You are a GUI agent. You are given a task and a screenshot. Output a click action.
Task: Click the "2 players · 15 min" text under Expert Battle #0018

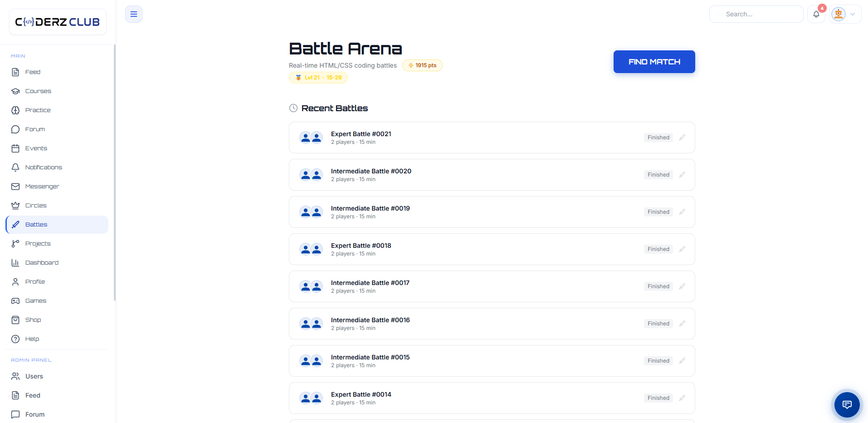[353, 254]
